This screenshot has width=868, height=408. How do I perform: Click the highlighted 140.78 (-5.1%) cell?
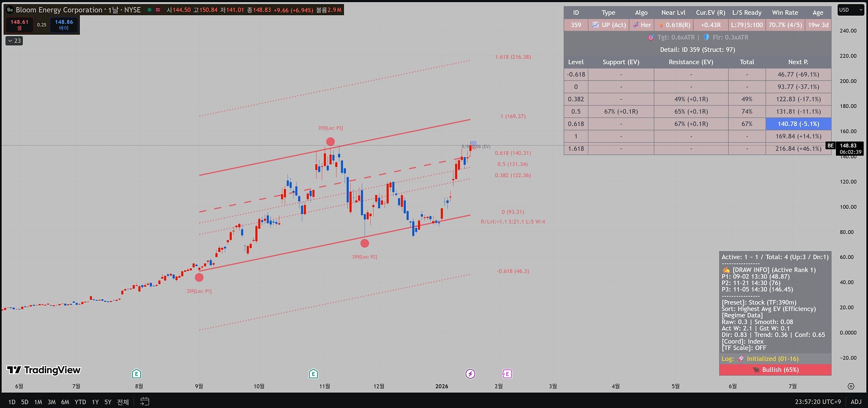(x=798, y=124)
